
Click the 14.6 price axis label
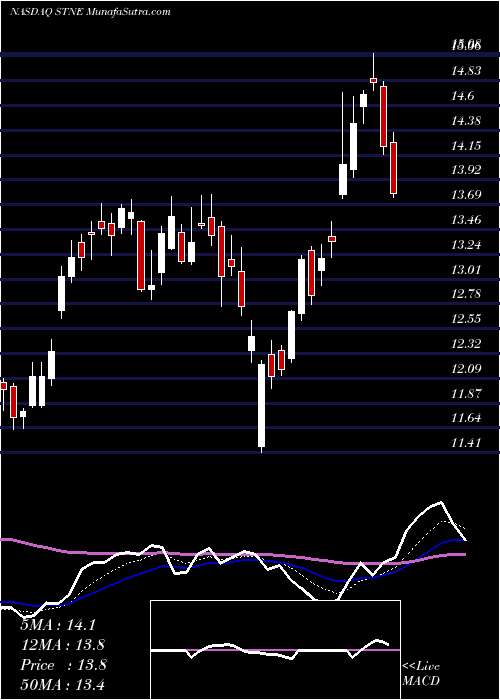click(463, 96)
